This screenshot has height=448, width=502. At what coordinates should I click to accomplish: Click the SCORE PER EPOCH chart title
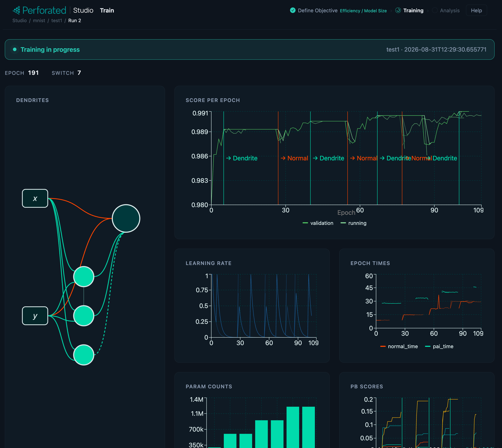pos(213,100)
